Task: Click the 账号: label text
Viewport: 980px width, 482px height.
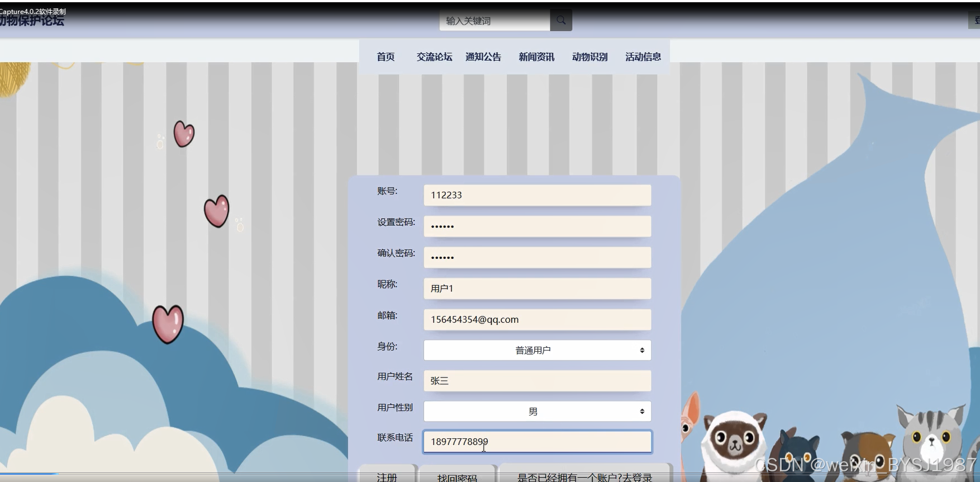Action: 387,191
